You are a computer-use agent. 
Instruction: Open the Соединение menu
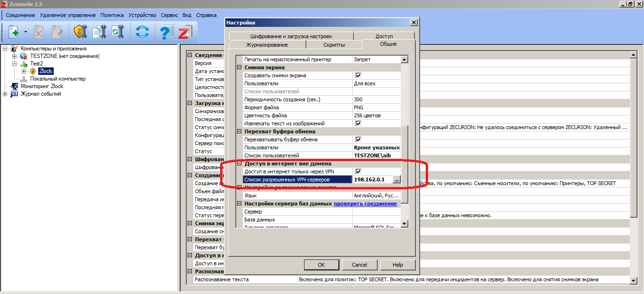tap(20, 15)
